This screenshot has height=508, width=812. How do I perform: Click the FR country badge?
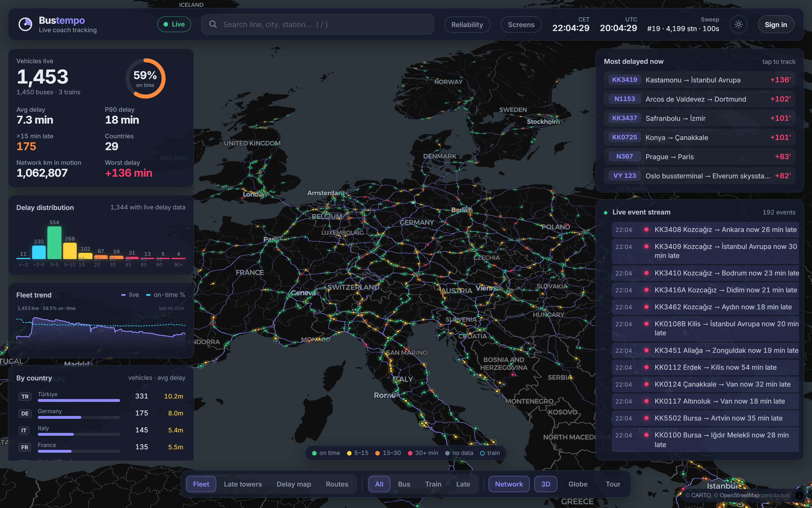pos(25,447)
